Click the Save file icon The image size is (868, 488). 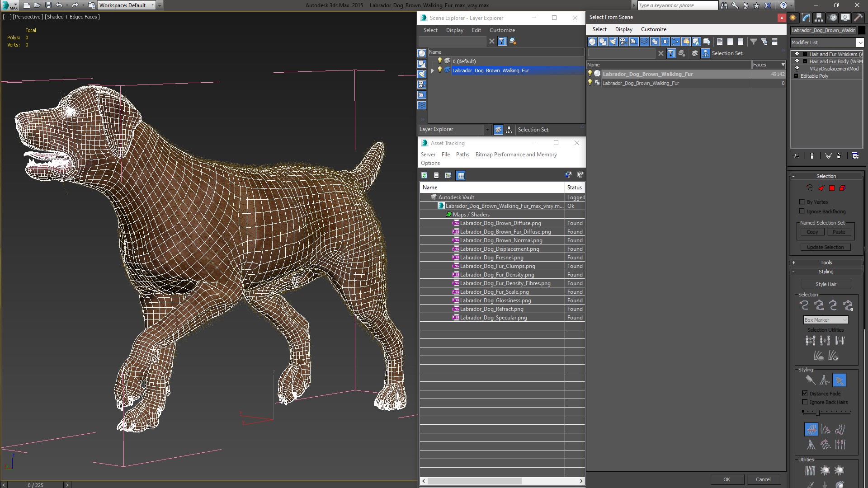[48, 5]
